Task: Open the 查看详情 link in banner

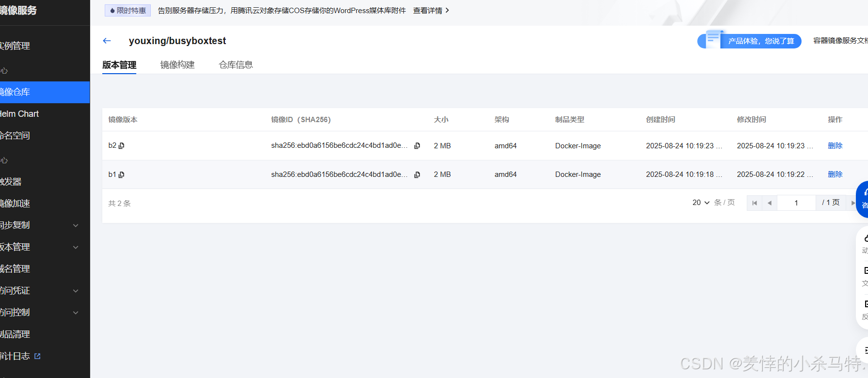Action: (427, 10)
